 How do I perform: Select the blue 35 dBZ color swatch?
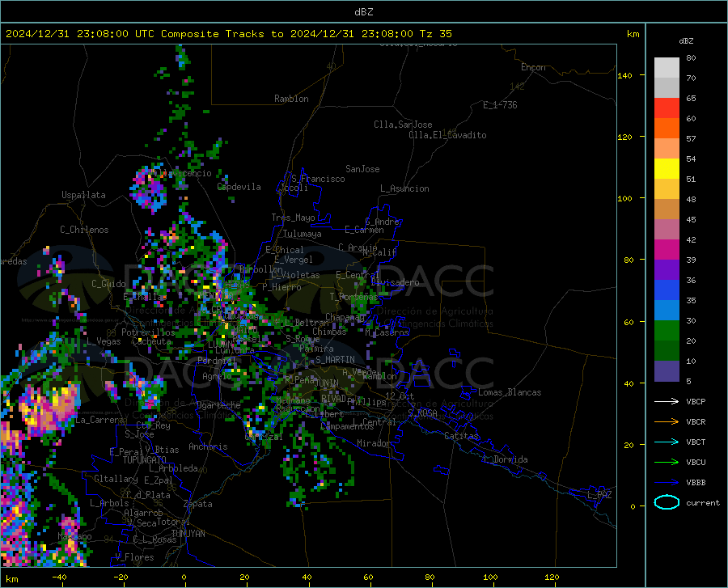[x=667, y=290]
